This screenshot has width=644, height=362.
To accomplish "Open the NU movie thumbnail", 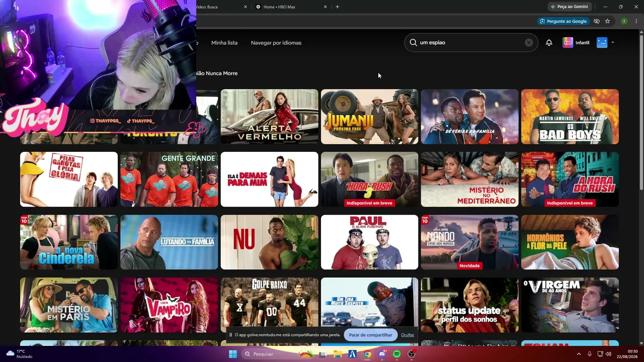I will [x=269, y=242].
